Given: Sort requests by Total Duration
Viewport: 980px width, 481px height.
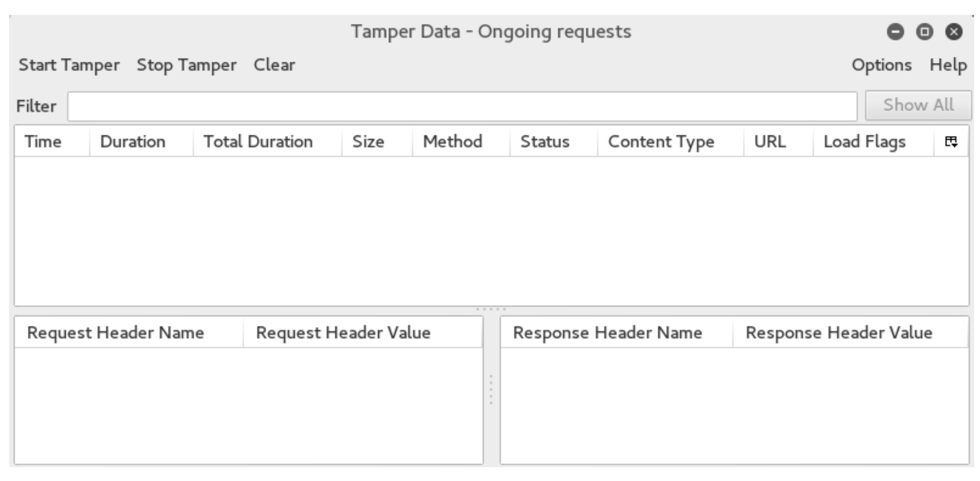Looking at the screenshot, I should (x=259, y=142).
